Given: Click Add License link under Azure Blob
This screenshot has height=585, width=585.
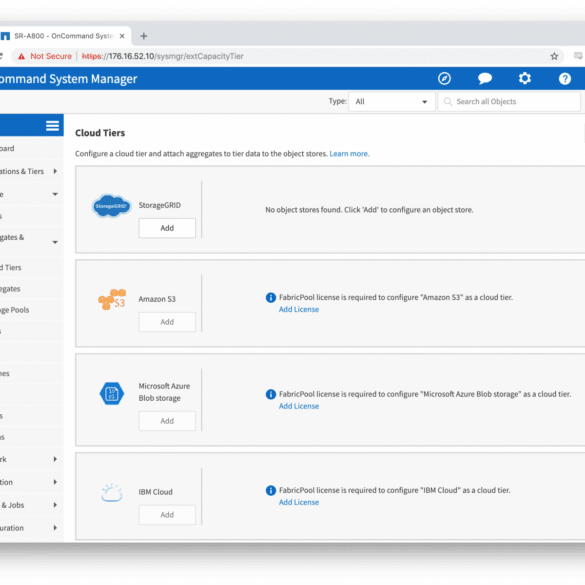Looking at the screenshot, I should (299, 406).
